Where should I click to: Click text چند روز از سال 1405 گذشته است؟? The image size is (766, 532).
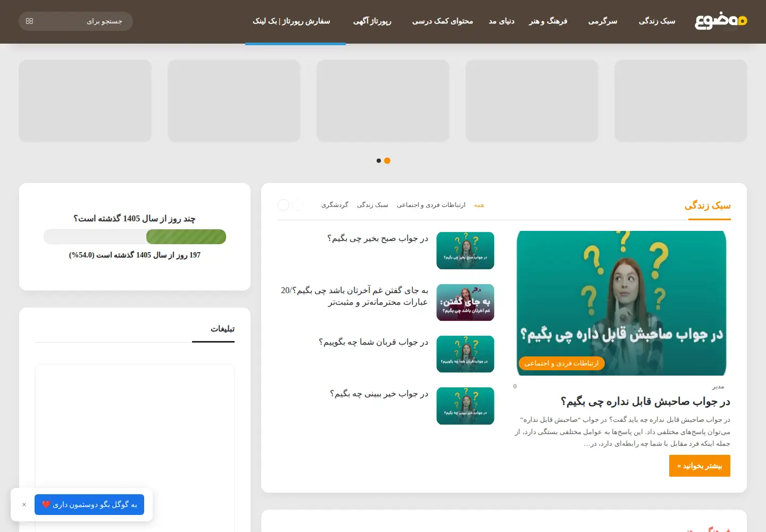[x=135, y=219]
